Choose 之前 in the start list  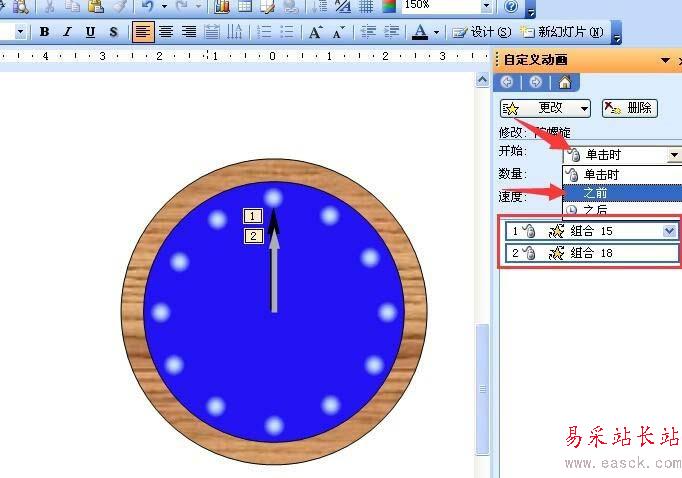(622, 193)
